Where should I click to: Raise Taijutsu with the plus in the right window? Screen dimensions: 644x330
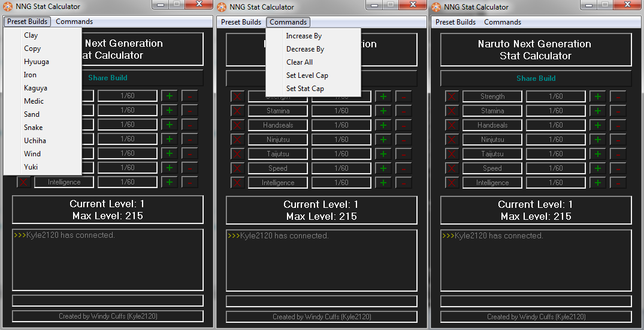[598, 154]
